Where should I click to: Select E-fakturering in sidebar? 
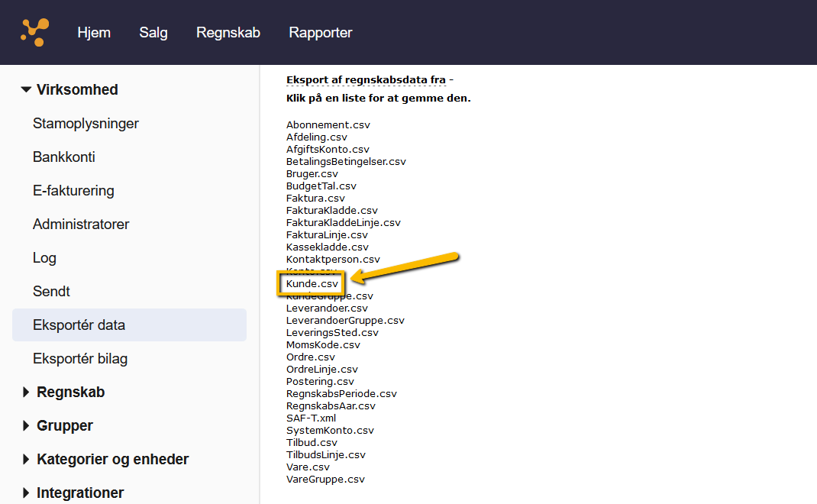tap(73, 190)
